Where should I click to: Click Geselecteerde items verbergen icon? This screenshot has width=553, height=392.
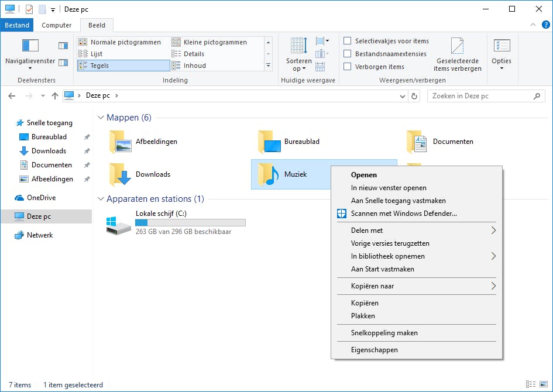[457, 47]
